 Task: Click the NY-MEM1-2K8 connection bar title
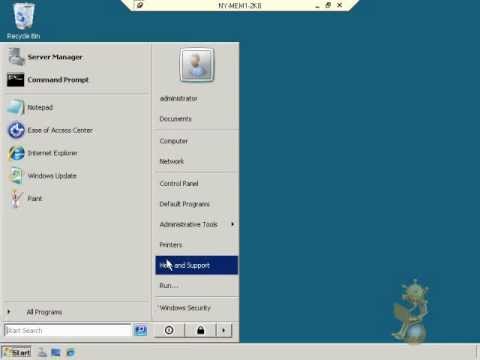[x=240, y=5]
